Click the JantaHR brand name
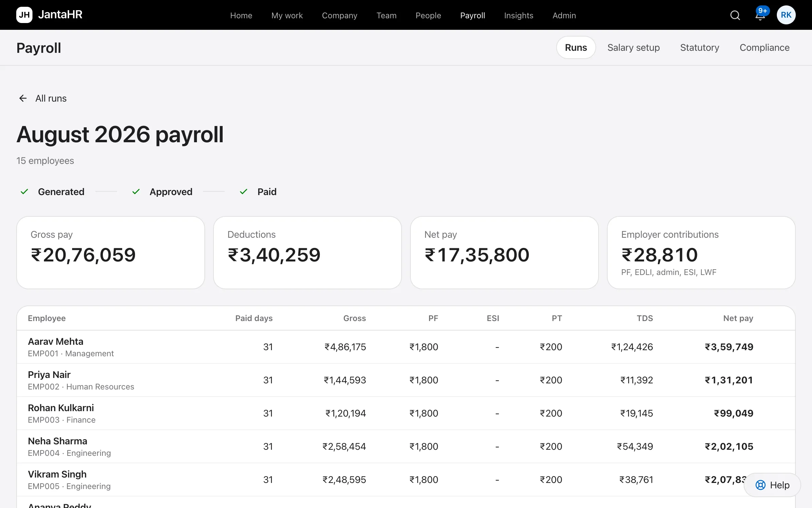This screenshot has width=812, height=508. (x=60, y=15)
